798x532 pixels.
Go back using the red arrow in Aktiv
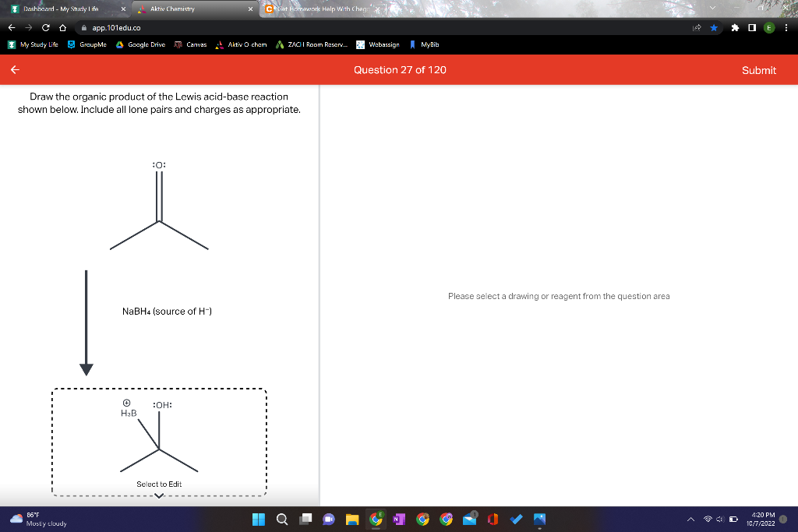(14, 69)
